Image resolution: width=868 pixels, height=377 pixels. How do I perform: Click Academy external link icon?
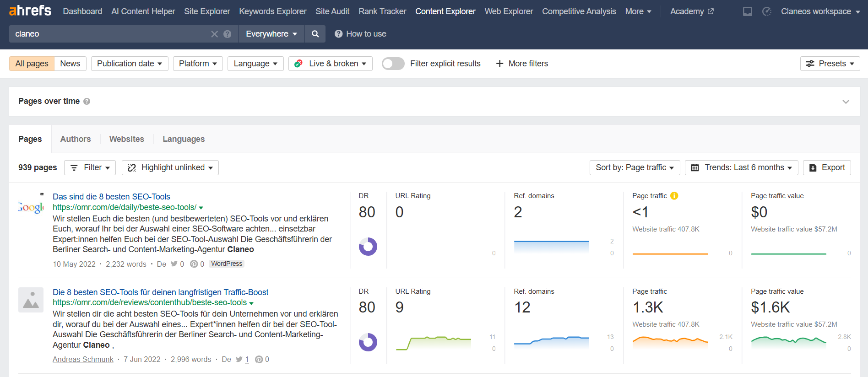(711, 11)
